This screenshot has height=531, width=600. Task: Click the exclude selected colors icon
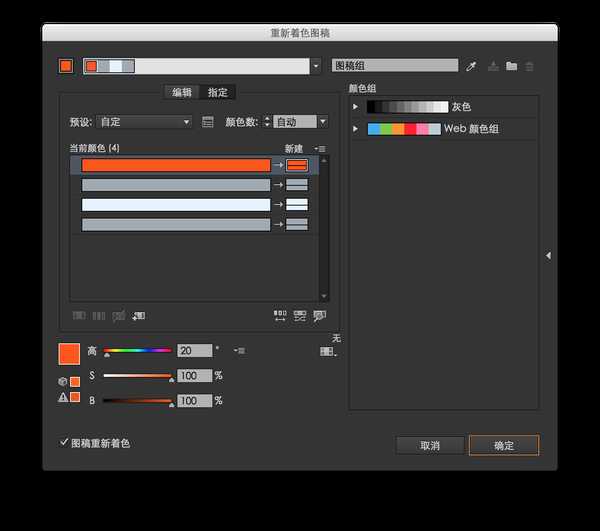tap(119, 316)
